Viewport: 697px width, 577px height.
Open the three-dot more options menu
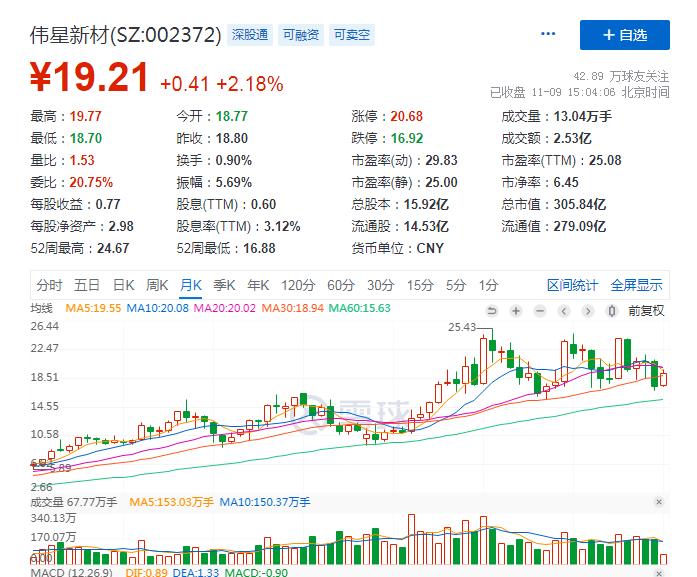[548, 34]
